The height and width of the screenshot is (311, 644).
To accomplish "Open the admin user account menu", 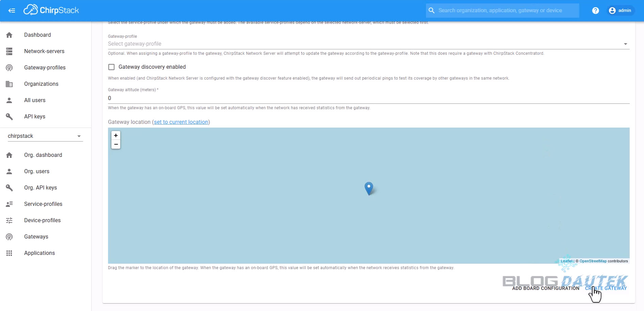I will point(620,11).
